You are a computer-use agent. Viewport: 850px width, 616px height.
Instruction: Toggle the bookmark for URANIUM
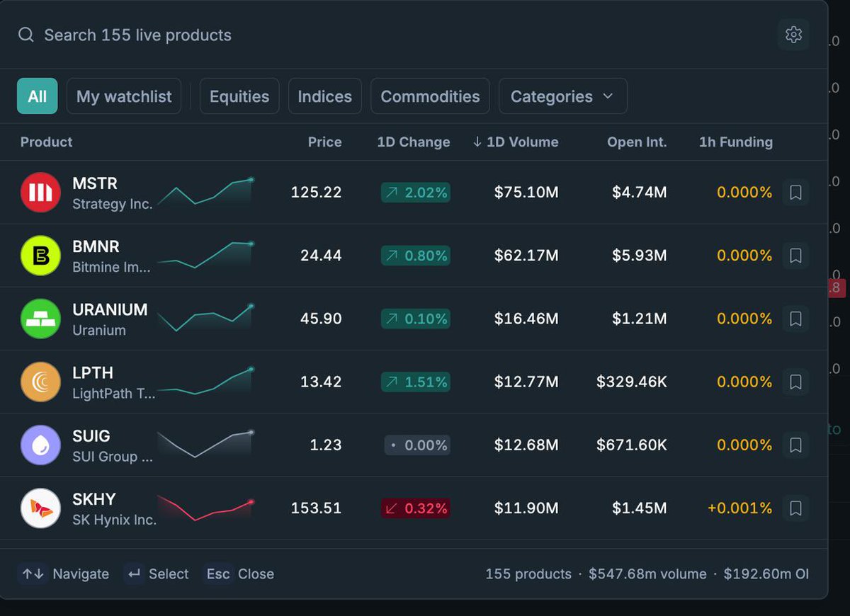pyautogui.click(x=795, y=319)
